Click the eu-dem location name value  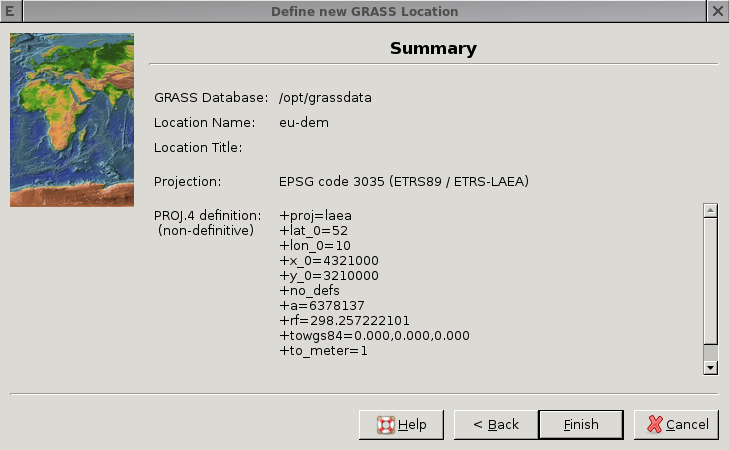304,123
